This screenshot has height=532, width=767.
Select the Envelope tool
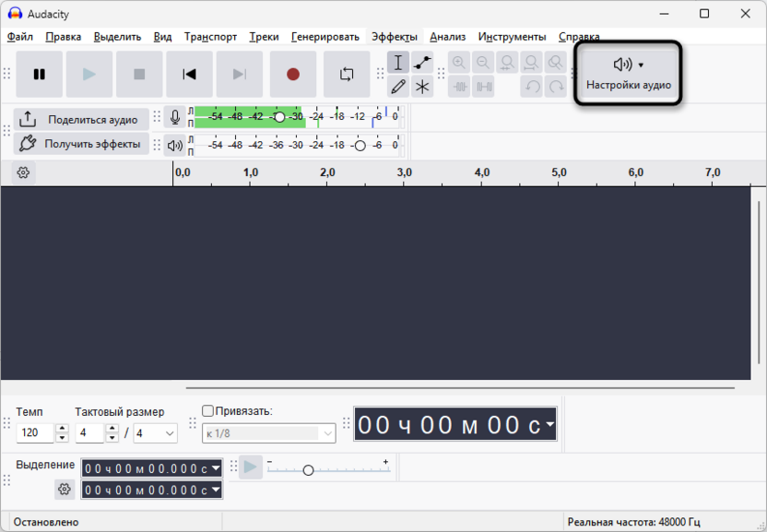click(x=421, y=63)
